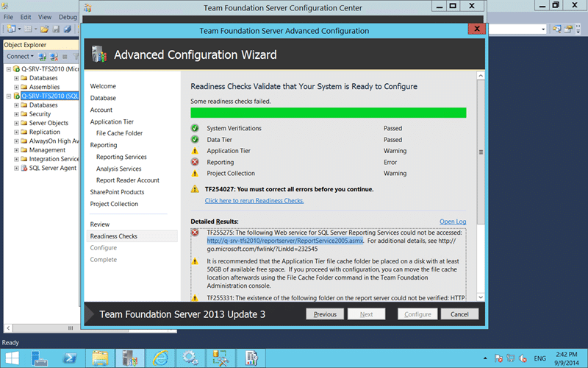This screenshot has width=588, height=368.
Task: Expand the Assemblies folder node
Action: pyautogui.click(x=16, y=87)
